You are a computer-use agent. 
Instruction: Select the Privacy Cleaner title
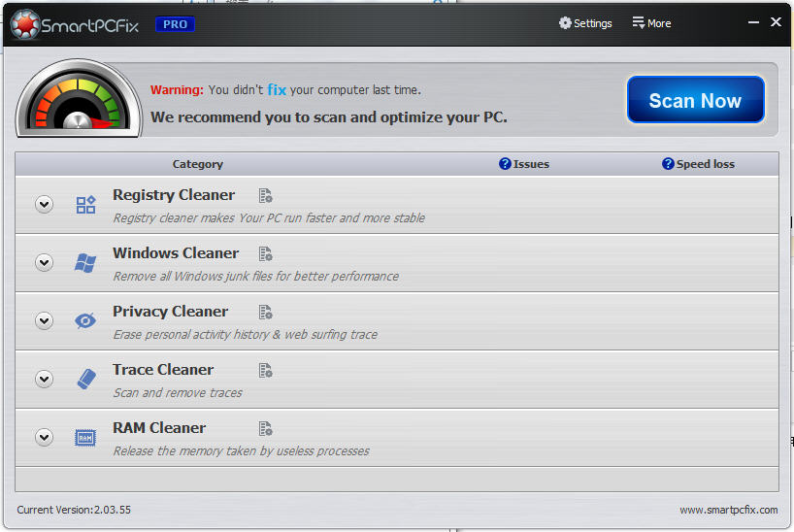pos(170,311)
